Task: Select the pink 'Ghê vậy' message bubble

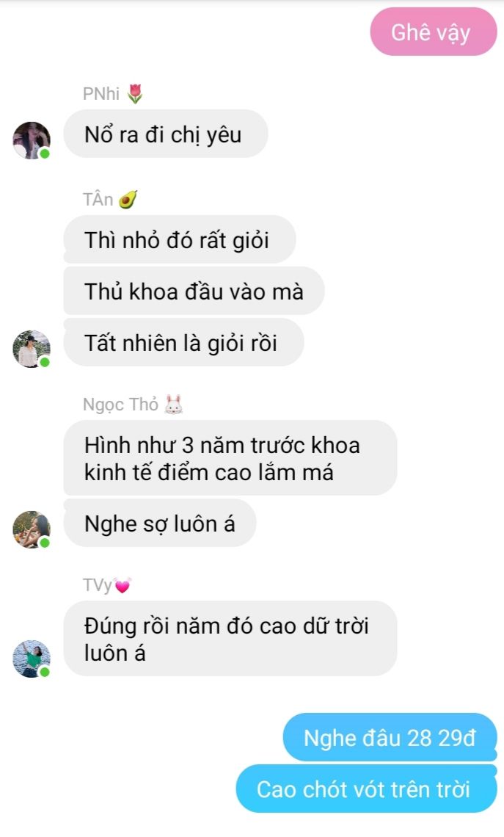Action: coord(433,32)
